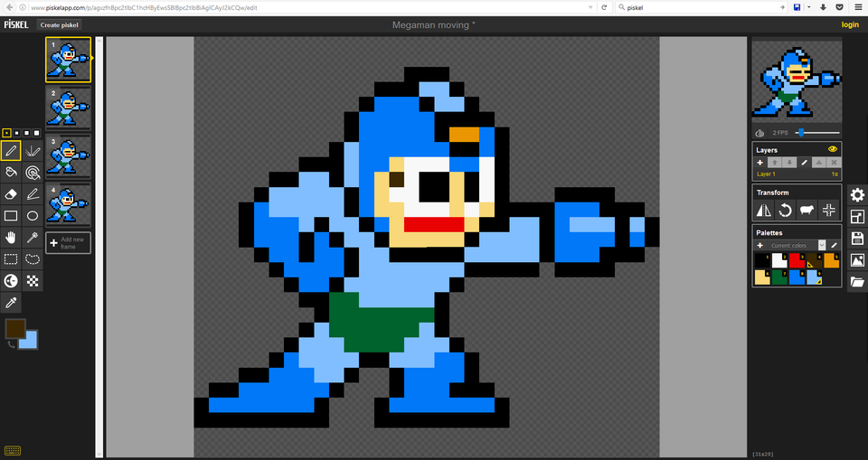This screenshot has height=460, width=868.
Task: Open the Save panel floppy icon
Action: (x=857, y=239)
